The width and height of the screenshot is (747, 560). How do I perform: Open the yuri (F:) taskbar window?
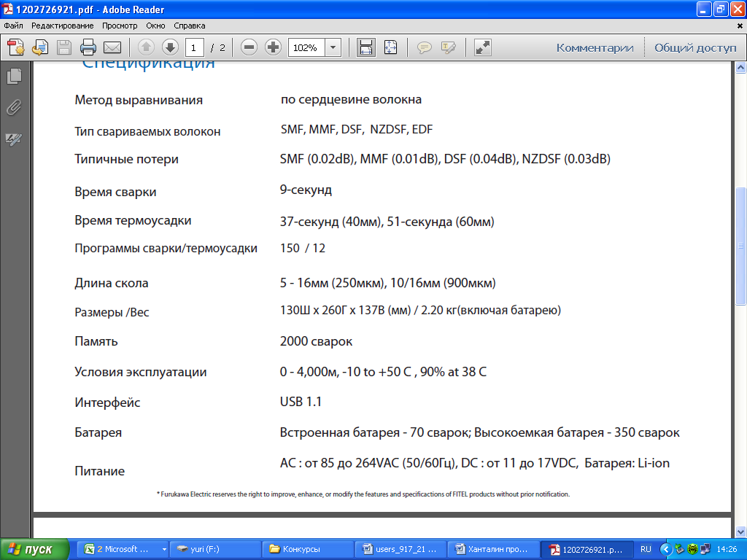tap(214, 550)
